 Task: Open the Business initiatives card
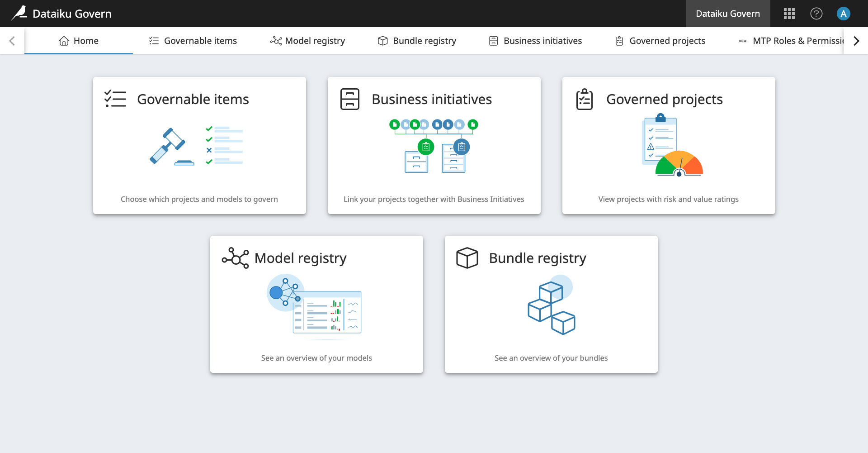click(x=434, y=145)
